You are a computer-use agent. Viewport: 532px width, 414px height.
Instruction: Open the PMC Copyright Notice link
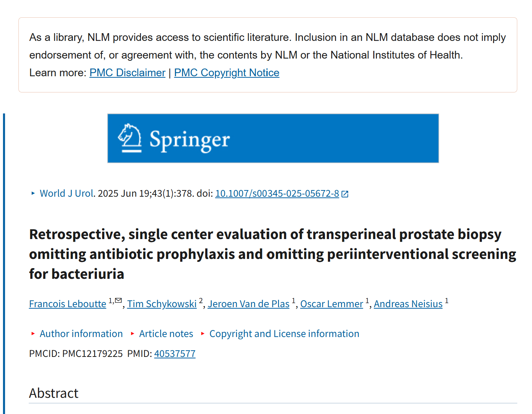[x=227, y=73]
